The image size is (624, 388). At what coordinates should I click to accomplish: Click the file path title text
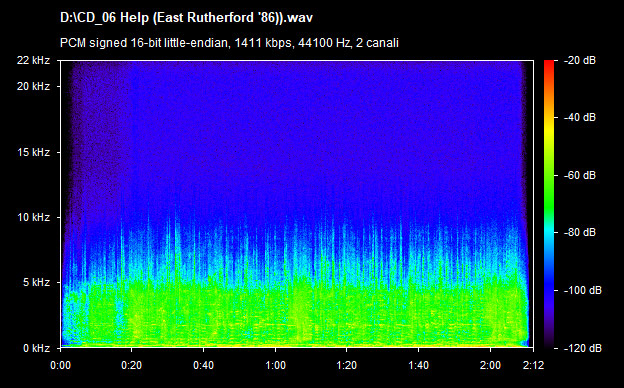click(x=186, y=18)
